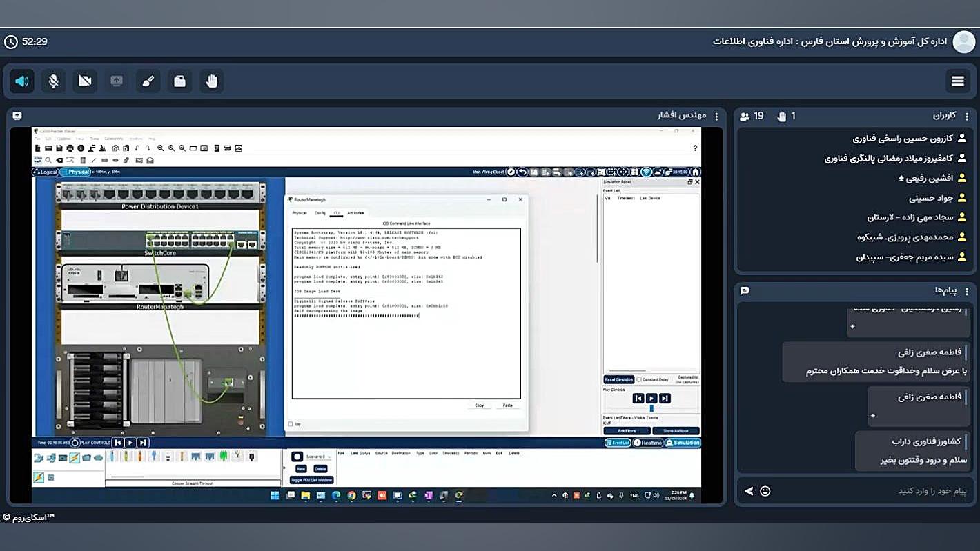Select the Connections lightning bolt category
This screenshot has width=980, height=551.
(74, 458)
